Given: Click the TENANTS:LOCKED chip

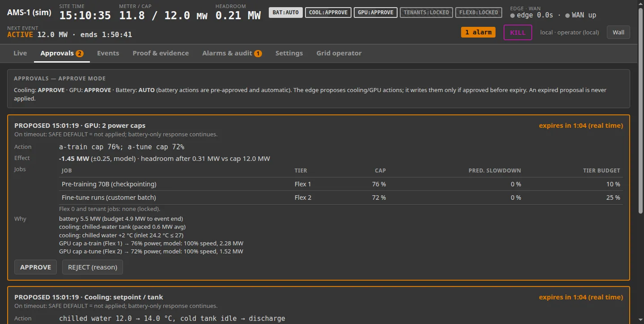Looking at the screenshot, I should pos(427,13).
